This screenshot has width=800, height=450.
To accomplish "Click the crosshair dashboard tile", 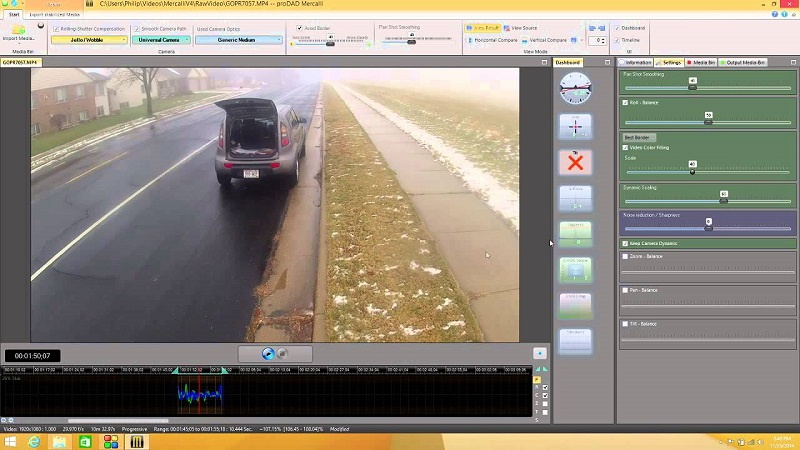I will 574,126.
